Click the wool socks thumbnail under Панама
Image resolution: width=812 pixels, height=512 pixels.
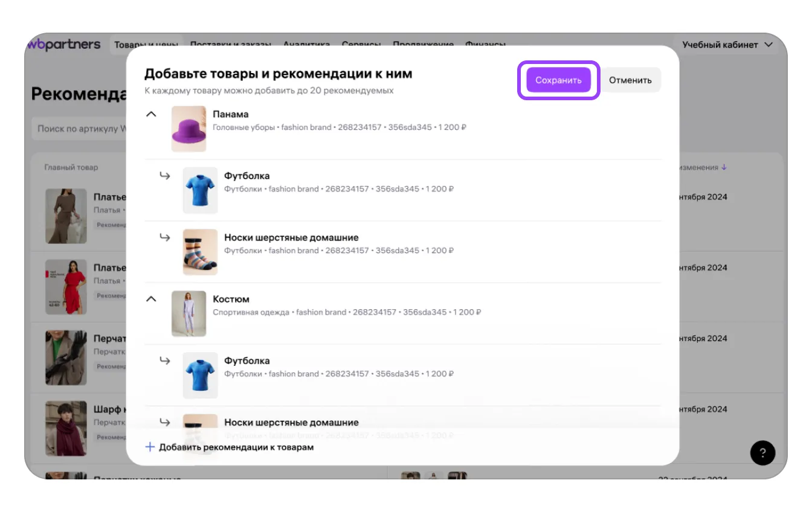(x=200, y=252)
